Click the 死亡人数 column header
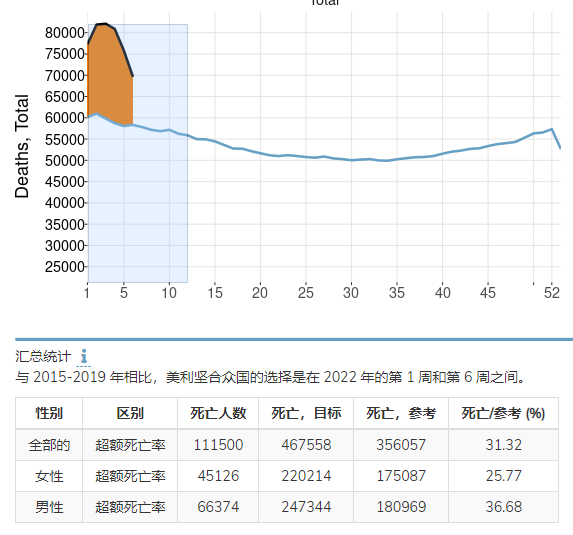The height and width of the screenshot is (535, 573). pos(218,413)
